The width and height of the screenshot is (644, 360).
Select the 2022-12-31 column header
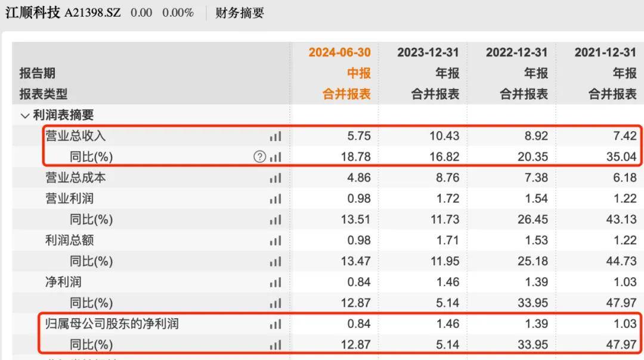tap(516, 53)
